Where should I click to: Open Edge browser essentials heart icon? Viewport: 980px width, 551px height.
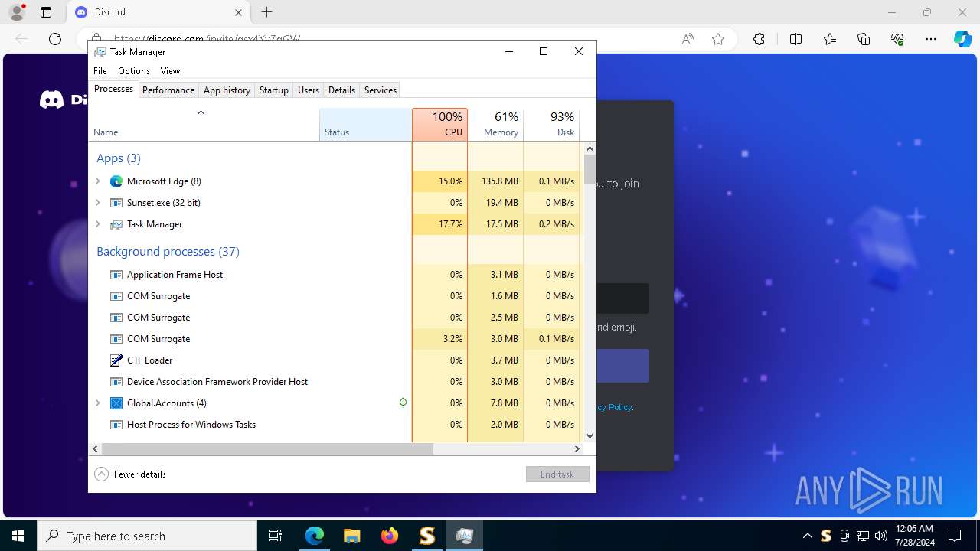point(897,39)
